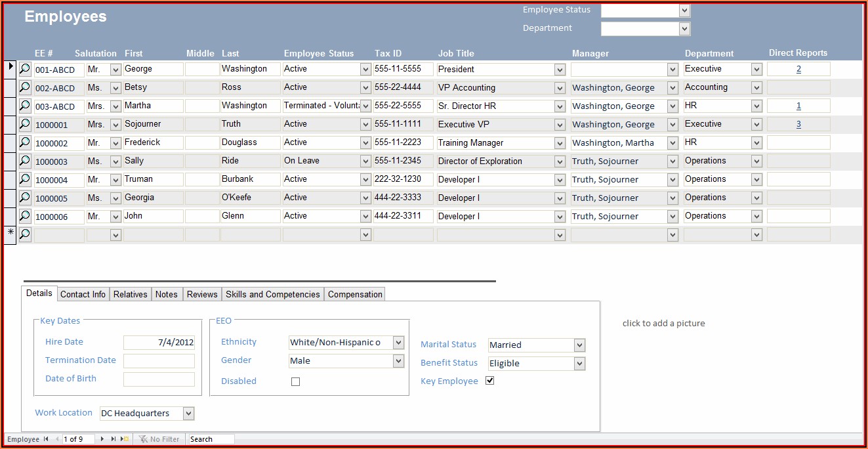The width and height of the screenshot is (868, 449).
Task: Open the Marital Status dropdown
Action: coord(579,345)
